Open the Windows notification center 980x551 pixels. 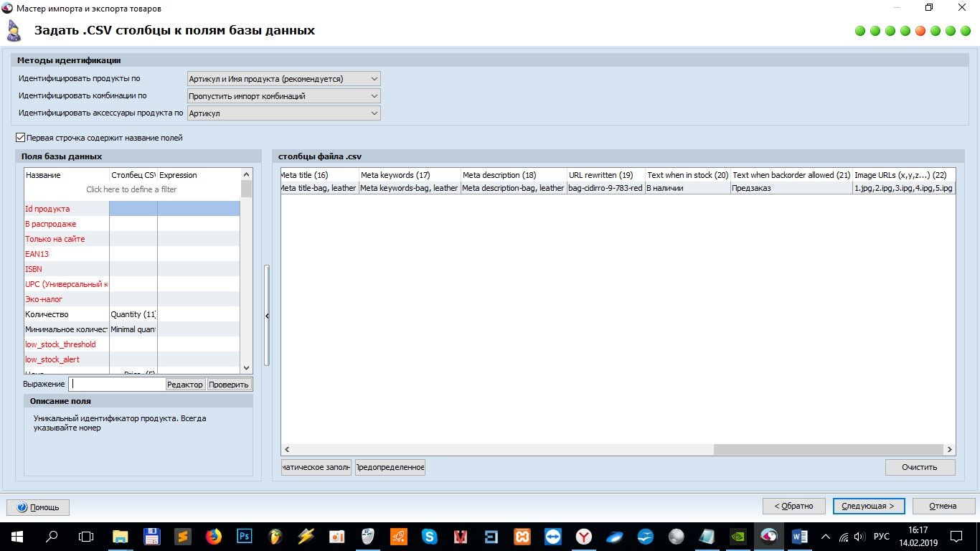tap(956, 536)
